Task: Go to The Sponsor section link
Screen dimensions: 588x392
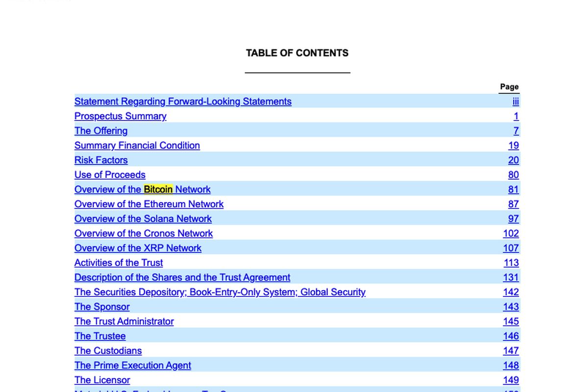Action: 102,307
